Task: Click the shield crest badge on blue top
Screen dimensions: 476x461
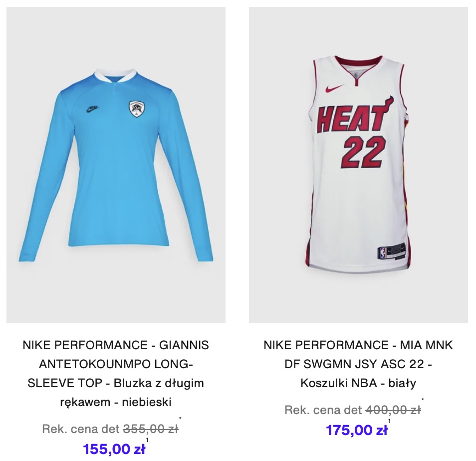Action: tap(136, 109)
